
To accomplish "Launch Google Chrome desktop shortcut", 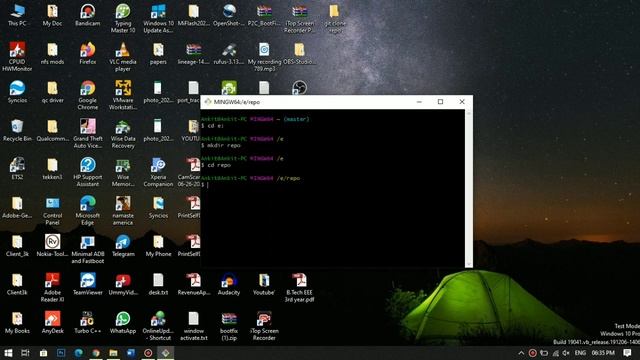I will coord(87,95).
